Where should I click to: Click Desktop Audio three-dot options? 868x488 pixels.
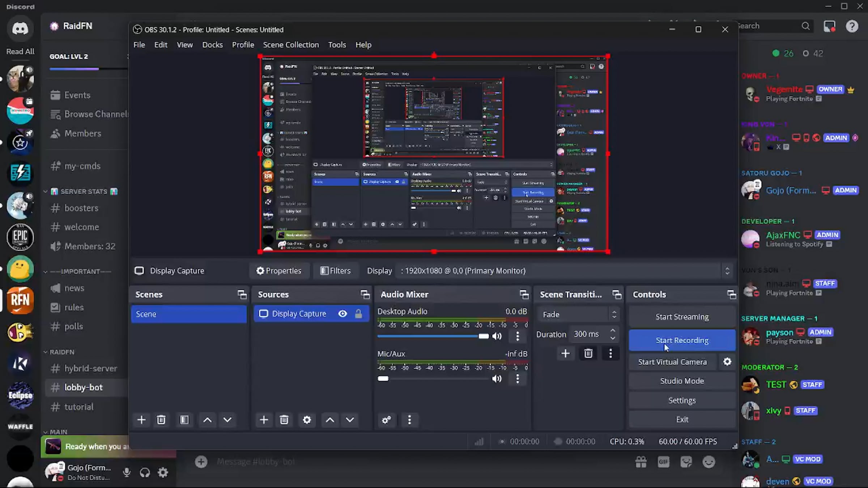[x=518, y=336]
